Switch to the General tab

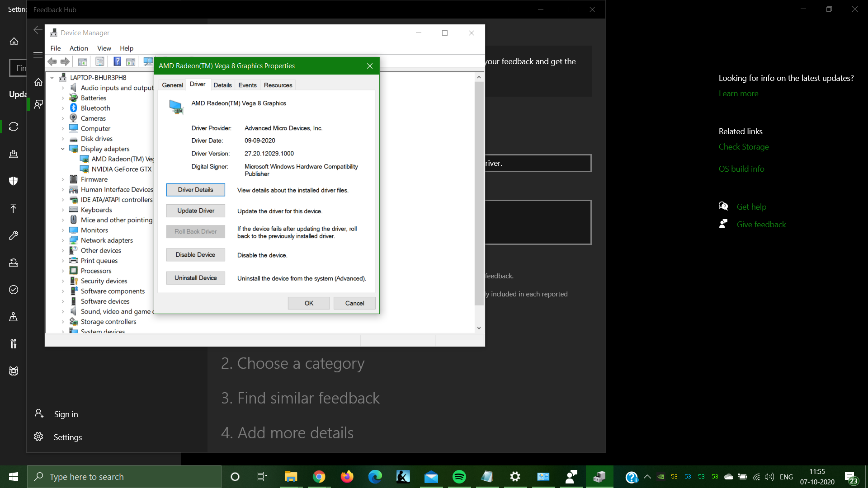(172, 85)
